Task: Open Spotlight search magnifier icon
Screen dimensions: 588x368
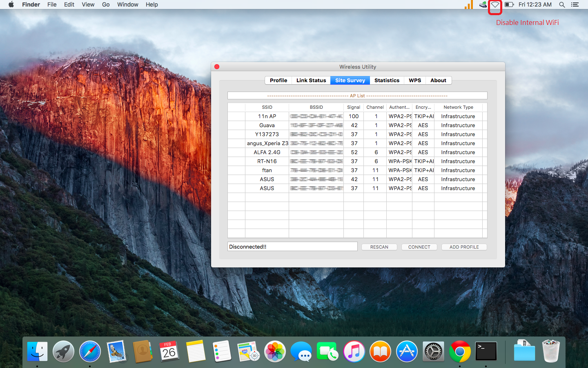Action: pyautogui.click(x=562, y=5)
